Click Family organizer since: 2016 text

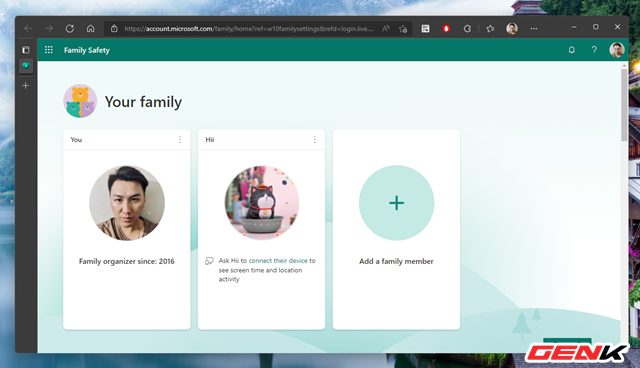point(127,262)
